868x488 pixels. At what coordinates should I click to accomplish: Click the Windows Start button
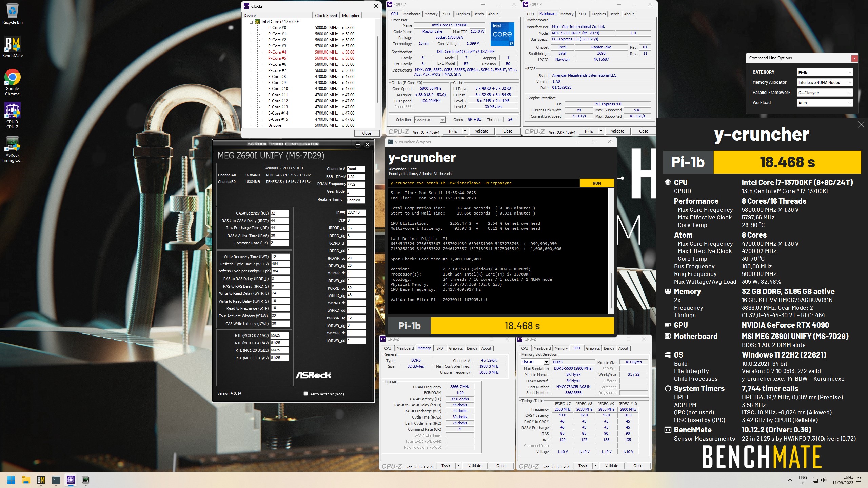[11, 480]
